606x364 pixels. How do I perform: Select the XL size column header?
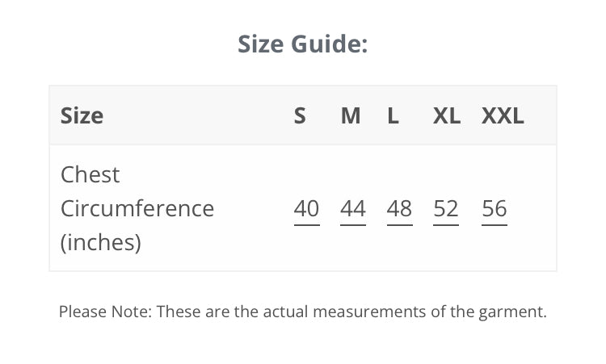click(447, 115)
